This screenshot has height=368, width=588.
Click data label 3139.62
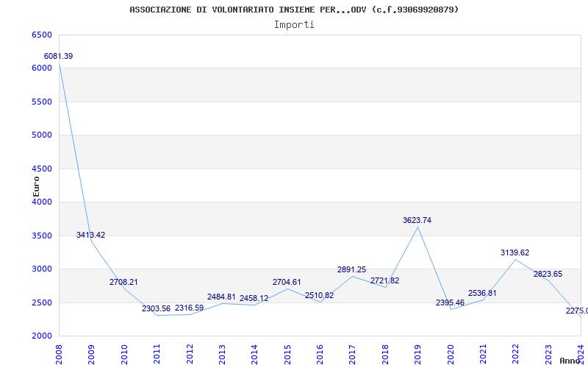click(515, 252)
